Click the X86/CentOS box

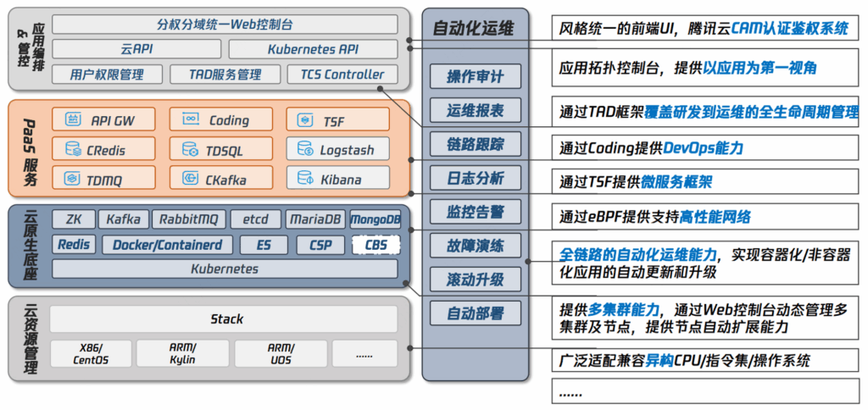pos(91,353)
